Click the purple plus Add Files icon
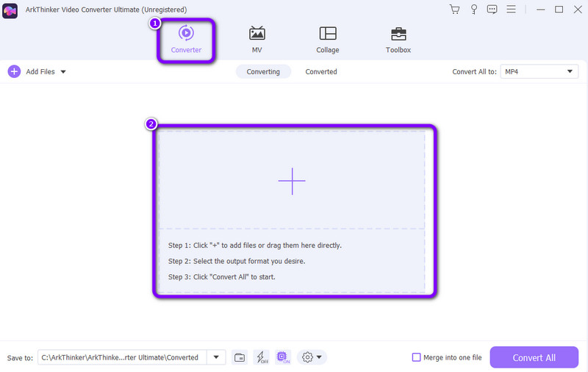The height and width of the screenshot is (372, 588). [14, 71]
